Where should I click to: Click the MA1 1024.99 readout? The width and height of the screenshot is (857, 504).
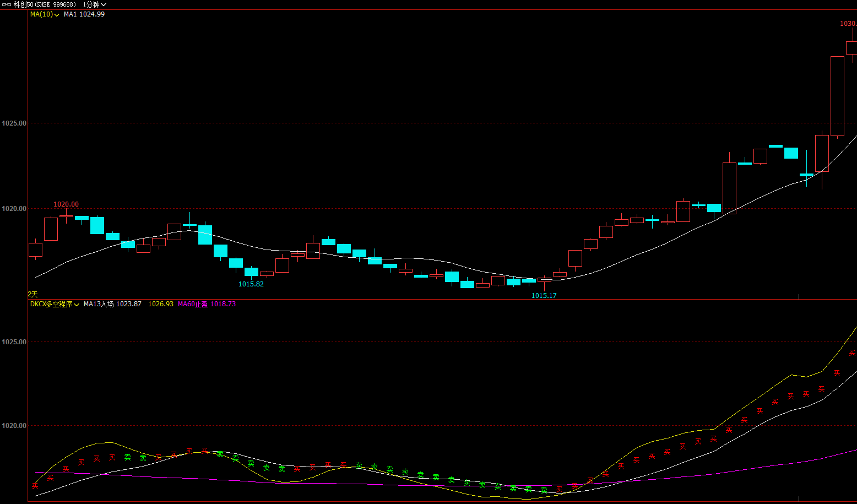pos(84,14)
